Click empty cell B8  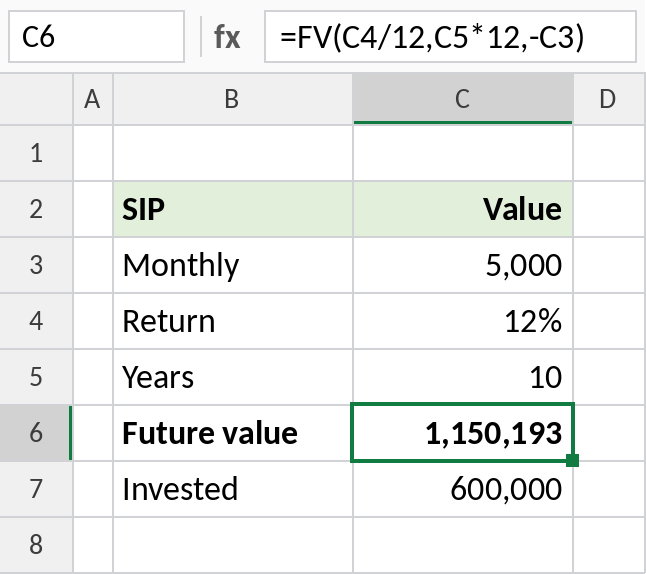233,544
